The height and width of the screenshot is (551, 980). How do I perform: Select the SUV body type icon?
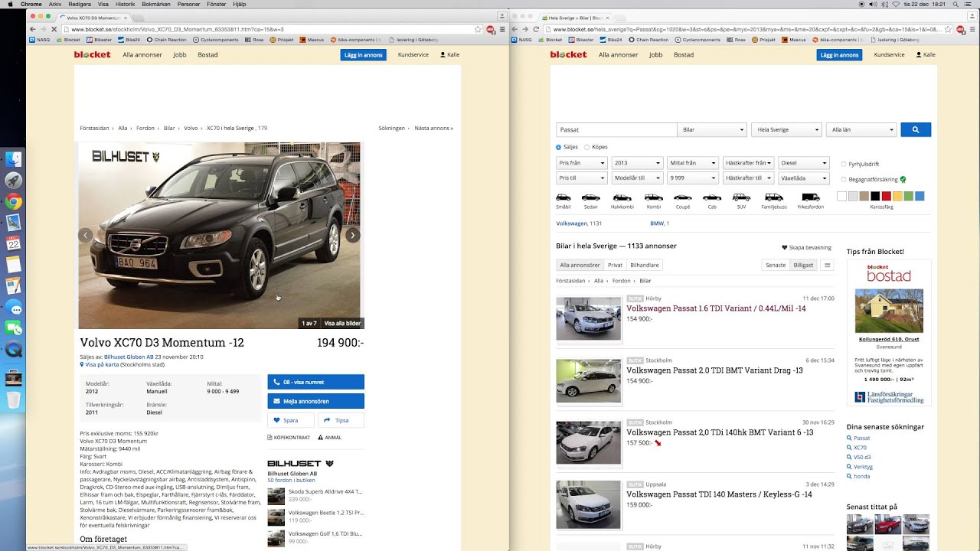point(741,197)
